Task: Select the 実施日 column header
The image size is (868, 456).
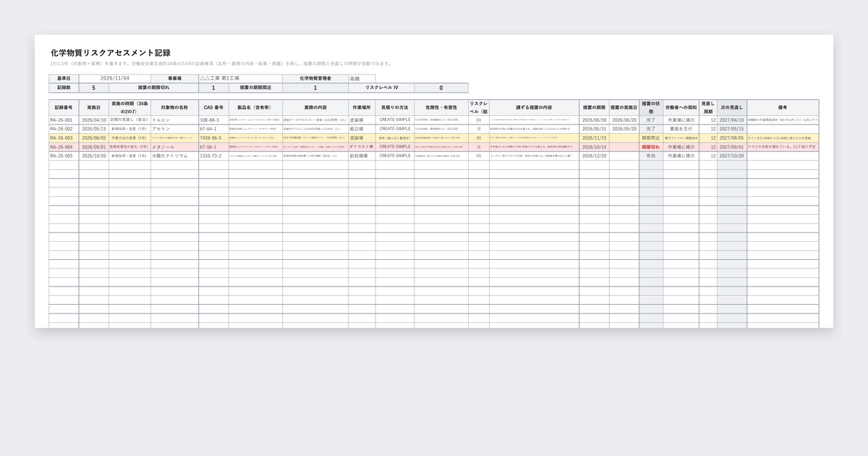Action: [x=93, y=107]
